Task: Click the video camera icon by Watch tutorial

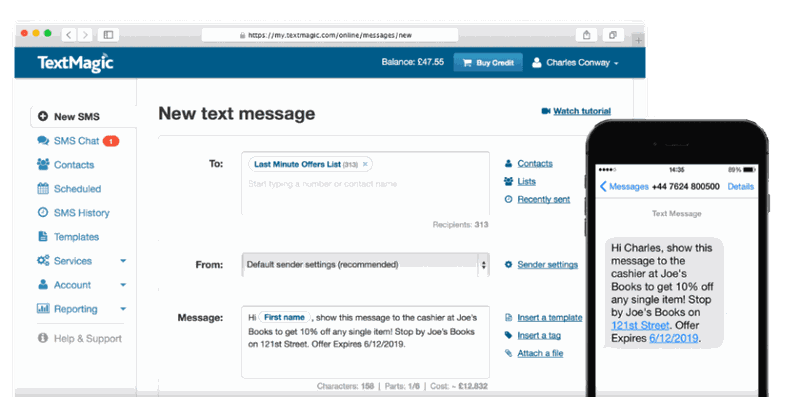Action: (546, 111)
